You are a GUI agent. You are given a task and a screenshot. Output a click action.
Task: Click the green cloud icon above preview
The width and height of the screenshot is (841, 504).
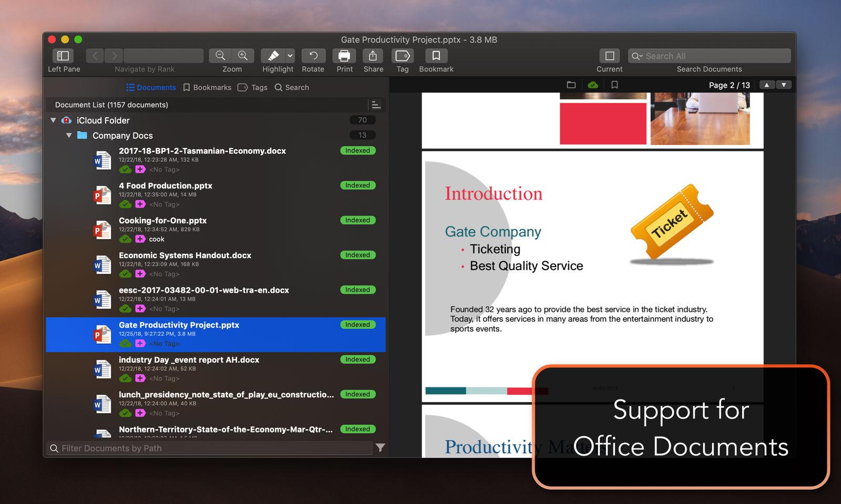[x=593, y=85]
